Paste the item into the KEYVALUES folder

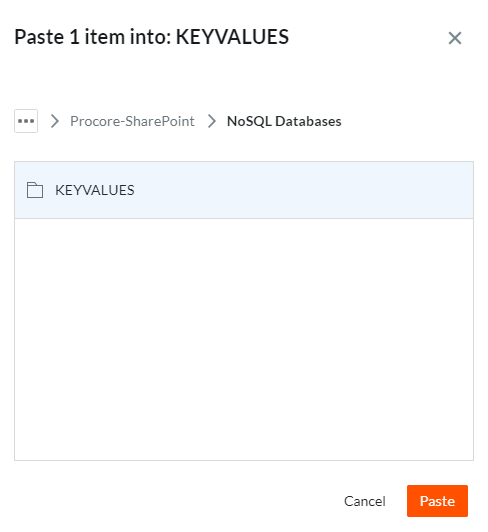pos(437,501)
